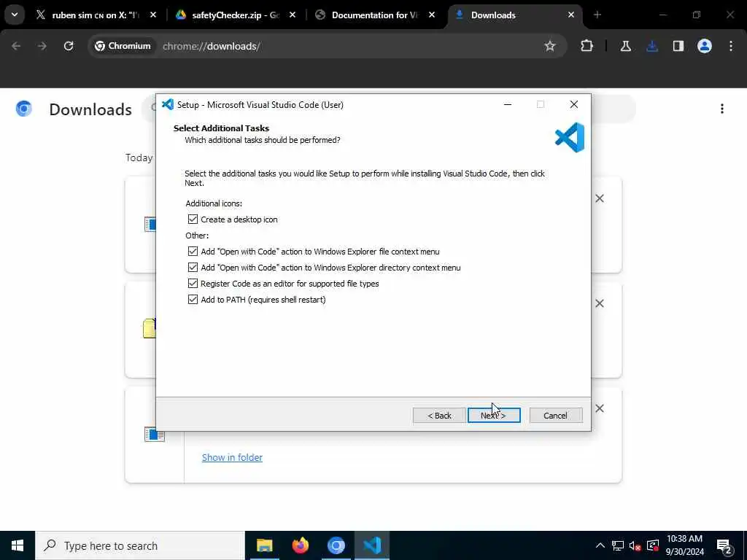Toggle "Open with Code" file context menu checkbox
Viewport: 747px width, 560px height.
pos(193,251)
